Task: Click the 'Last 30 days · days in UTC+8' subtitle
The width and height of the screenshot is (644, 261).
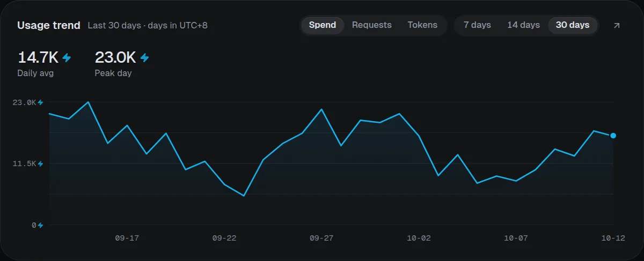Action: pyautogui.click(x=148, y=25)
